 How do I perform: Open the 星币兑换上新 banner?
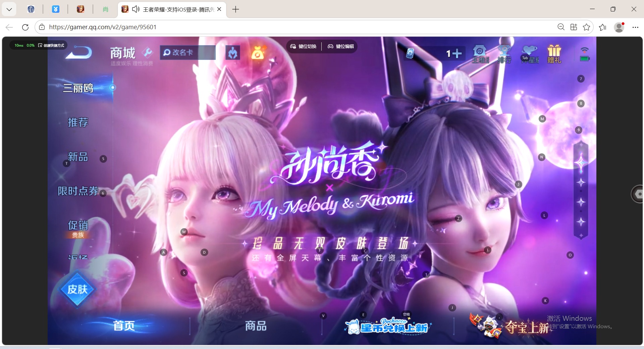point(388,326)
